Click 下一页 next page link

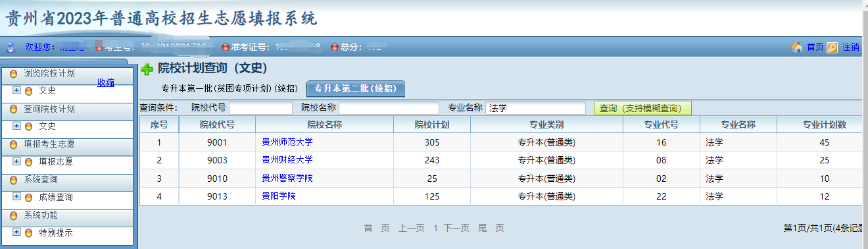coord(456,228)
